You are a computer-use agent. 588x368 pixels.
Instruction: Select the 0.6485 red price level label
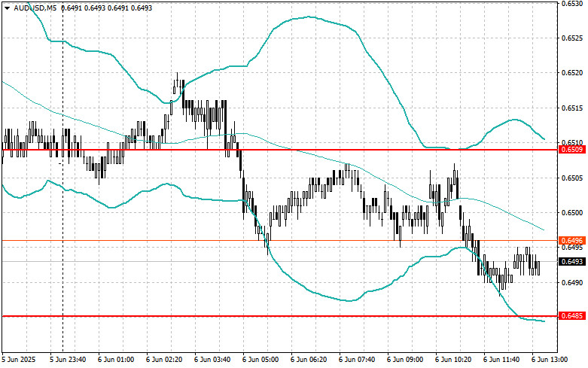click(572, 316)
